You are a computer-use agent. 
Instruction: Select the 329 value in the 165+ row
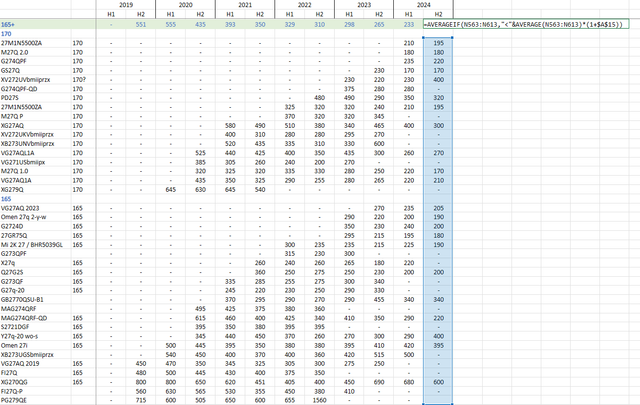coord(290,24)
